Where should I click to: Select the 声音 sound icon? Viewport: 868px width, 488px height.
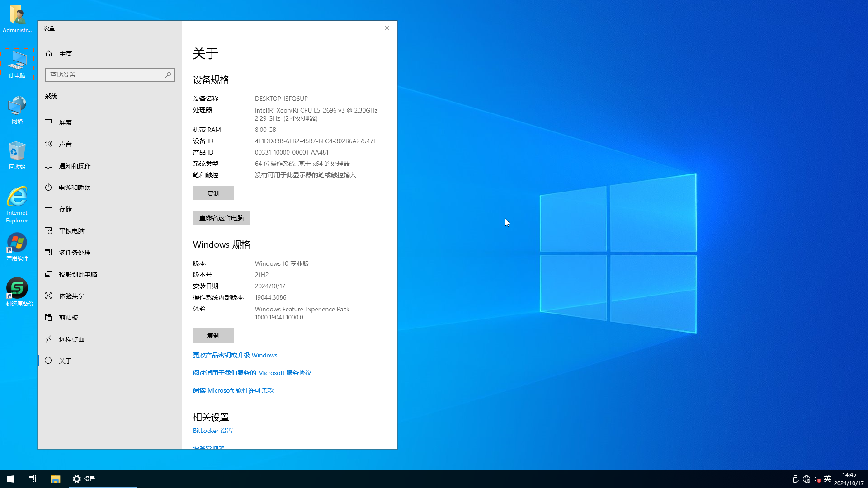point(48,144)
